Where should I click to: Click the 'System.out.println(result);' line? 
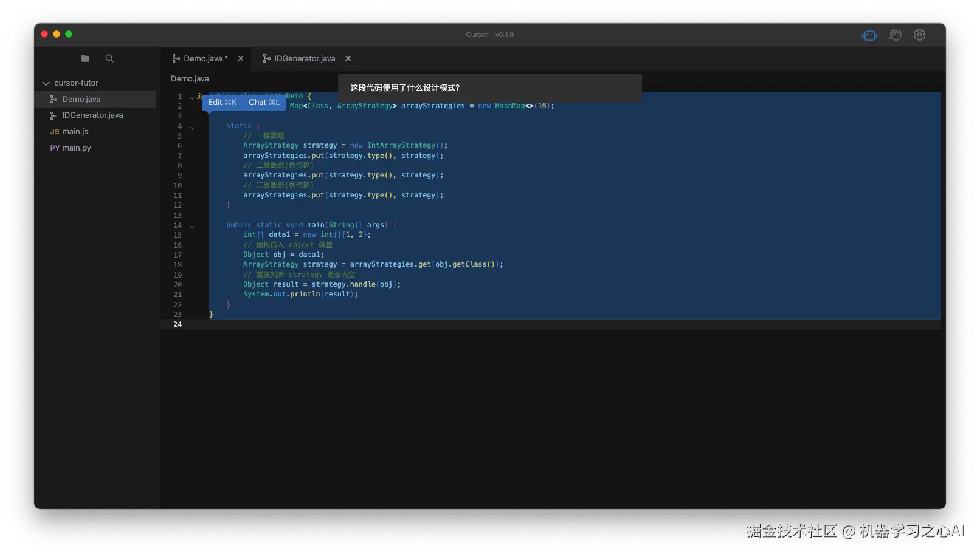click(300, 295)
